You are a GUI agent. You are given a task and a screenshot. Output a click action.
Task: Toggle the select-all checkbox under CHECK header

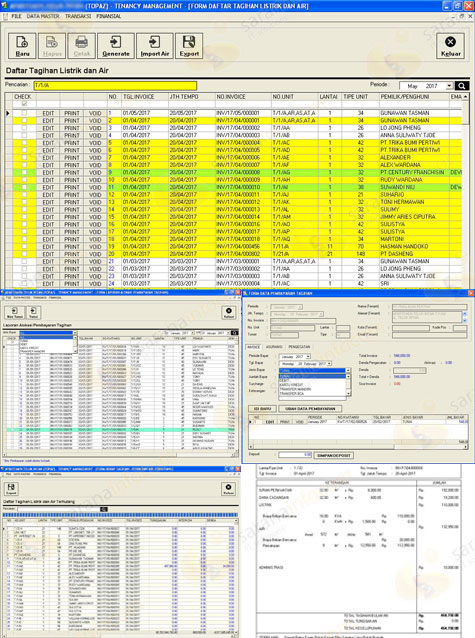pyautogui.click(x=24, y=104)
